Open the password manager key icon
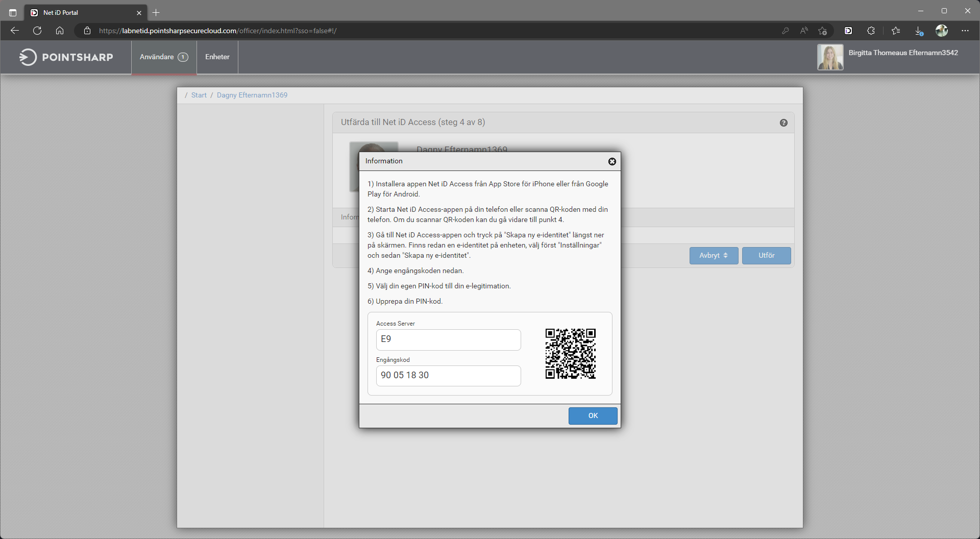980x539 pixels. (786, 31)
